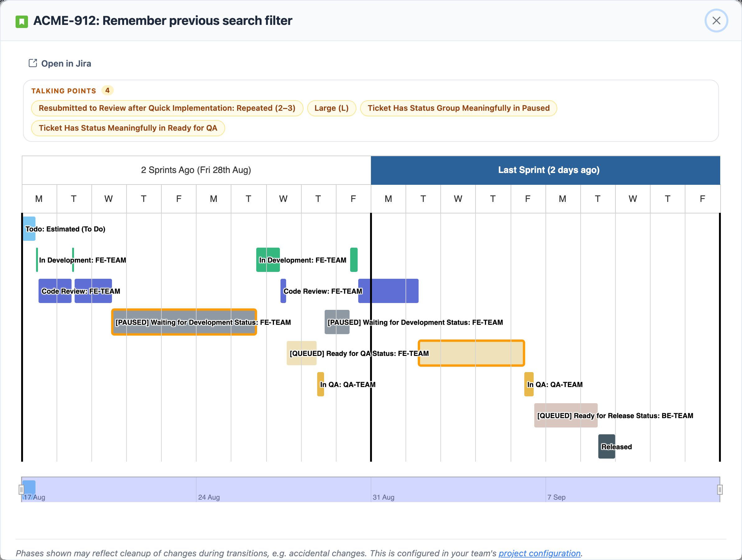Image resolution: width=742 pixels, height=560 pixels.
Task: Click the TALKING POINTS heading
Action: pos(64,91)
